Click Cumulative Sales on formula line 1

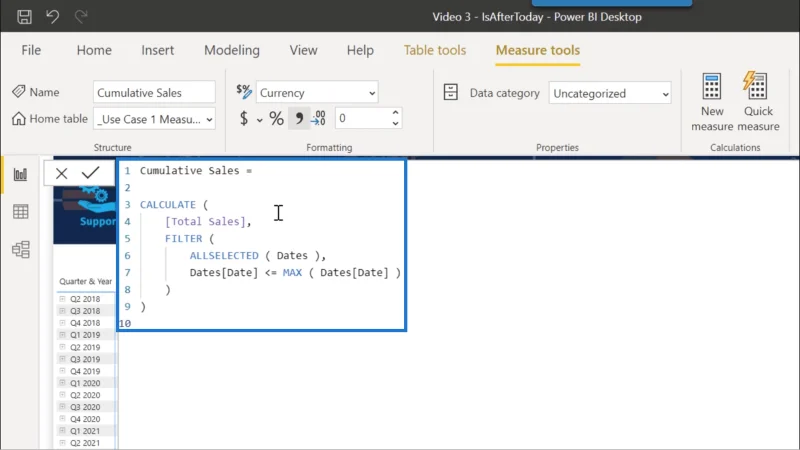pyautogui.click(x=189, y=170)
